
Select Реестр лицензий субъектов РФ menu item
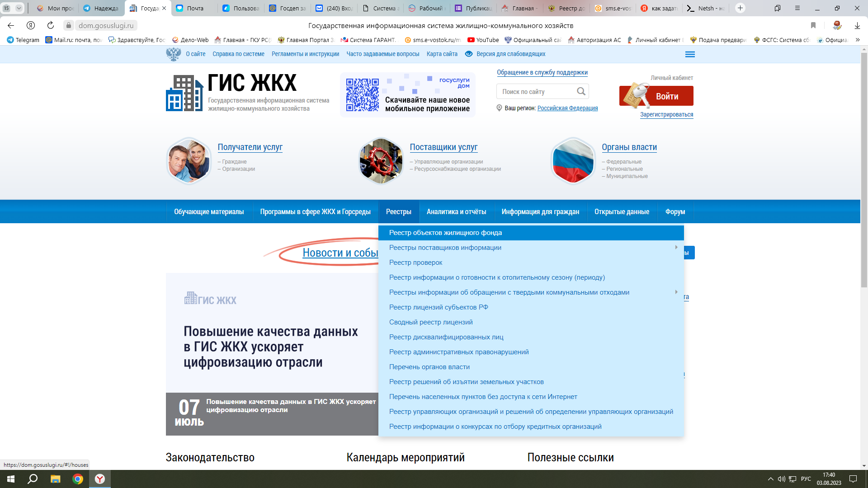(x=439, y=307)
